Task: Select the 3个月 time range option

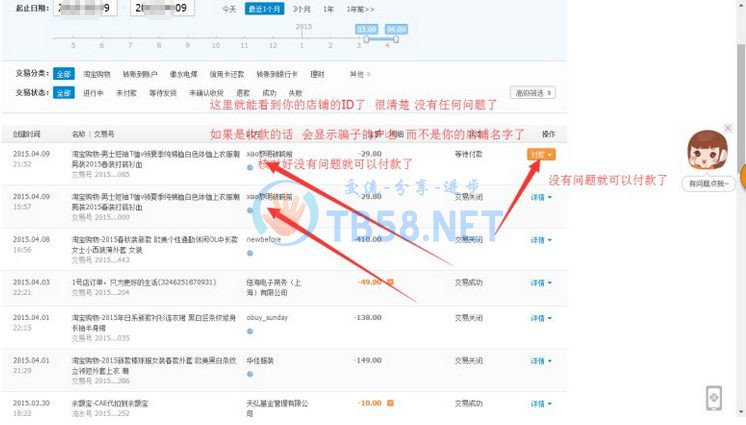Action: point(301,9)
